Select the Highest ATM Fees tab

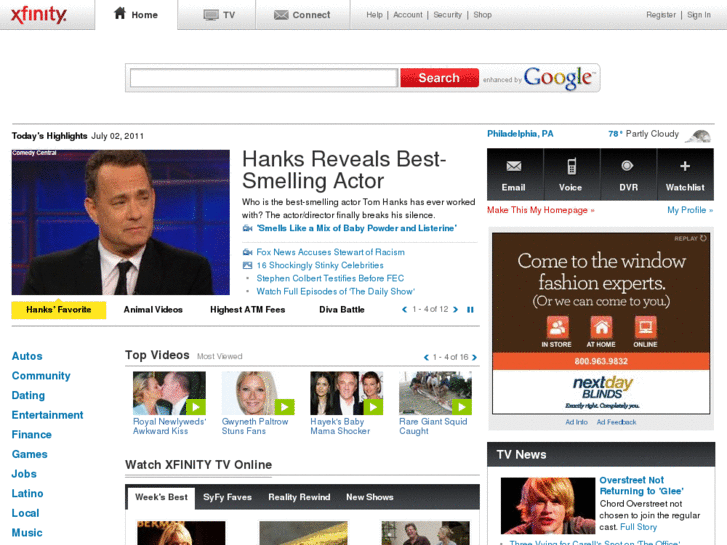(x=248, y=310)
